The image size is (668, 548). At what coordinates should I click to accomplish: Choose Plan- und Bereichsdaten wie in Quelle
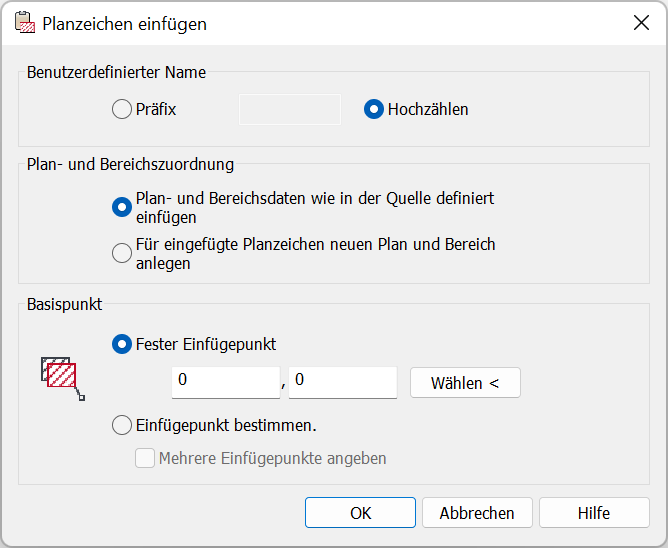(x=122, y=207)
